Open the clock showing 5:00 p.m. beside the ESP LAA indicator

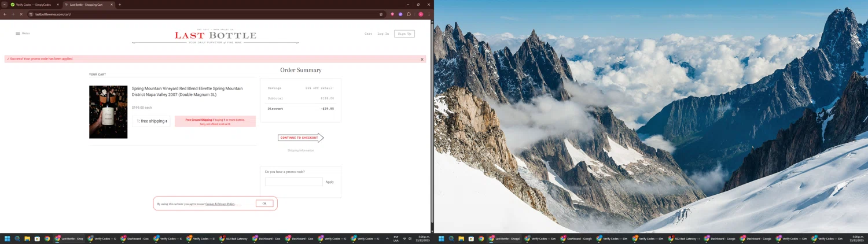pos(424,238)
